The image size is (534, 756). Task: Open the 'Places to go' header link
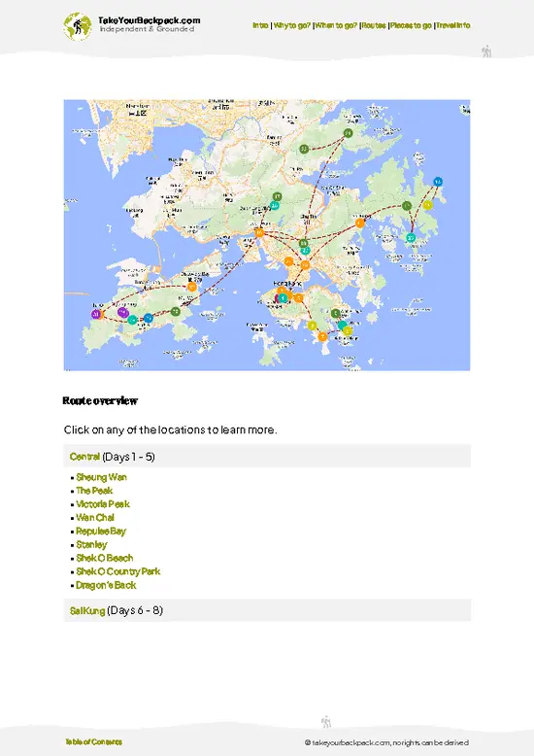[x=411, y=25]
